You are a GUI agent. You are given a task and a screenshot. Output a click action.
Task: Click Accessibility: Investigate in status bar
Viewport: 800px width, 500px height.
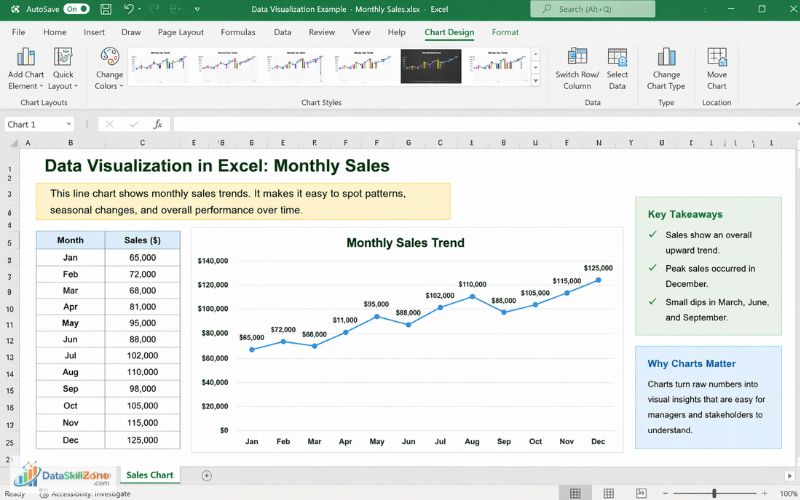point(85,494)
